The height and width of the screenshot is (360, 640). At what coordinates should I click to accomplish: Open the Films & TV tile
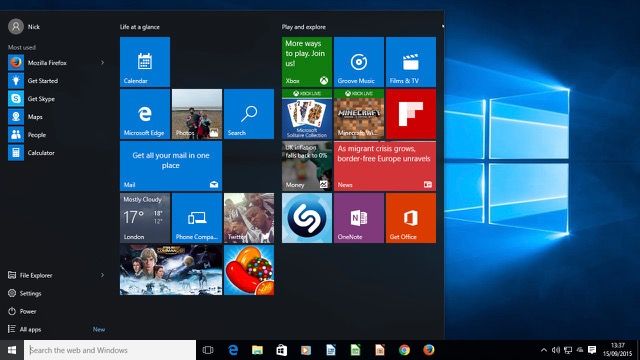(x=411, y=62)
